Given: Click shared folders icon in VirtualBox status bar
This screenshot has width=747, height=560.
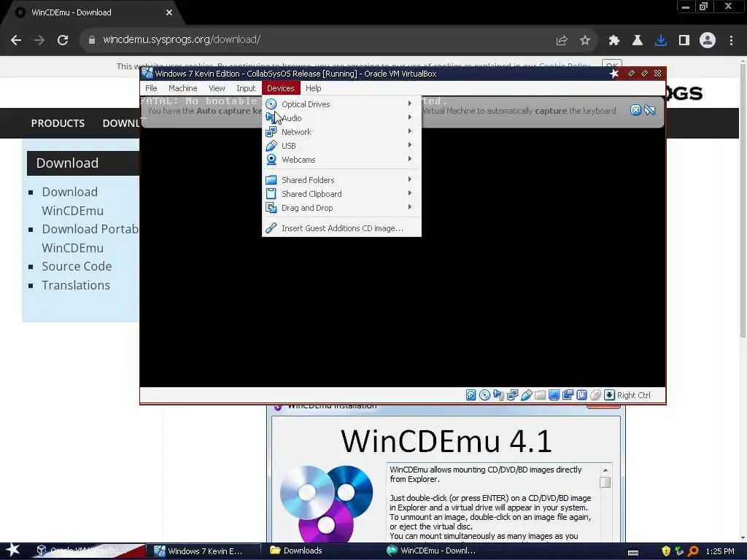Looking at the screenshot, I should tap(540, 394).
